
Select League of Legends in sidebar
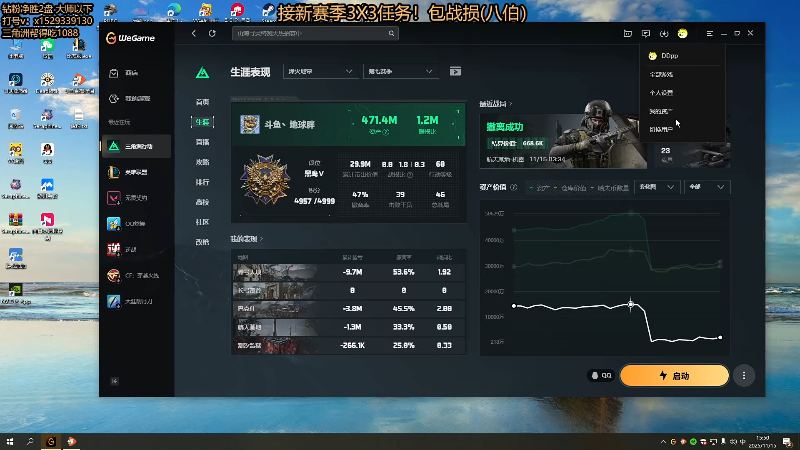pos(136,172)
